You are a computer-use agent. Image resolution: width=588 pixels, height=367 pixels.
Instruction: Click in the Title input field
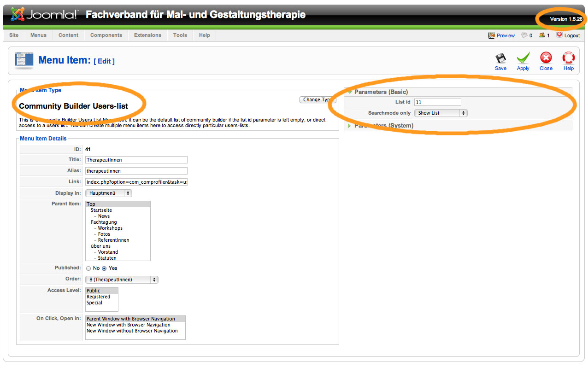pos(136,160)
